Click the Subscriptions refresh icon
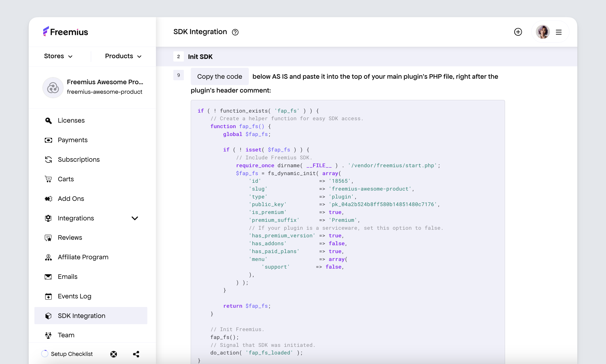 48,159
